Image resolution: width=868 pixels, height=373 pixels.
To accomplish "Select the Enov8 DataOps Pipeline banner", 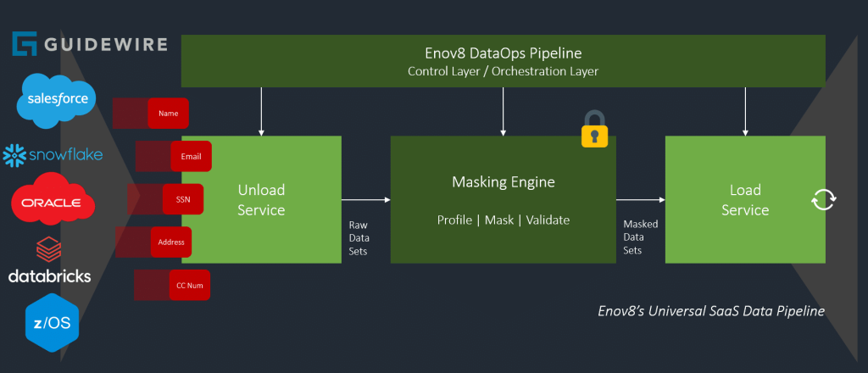I will (x=504, y=61).
